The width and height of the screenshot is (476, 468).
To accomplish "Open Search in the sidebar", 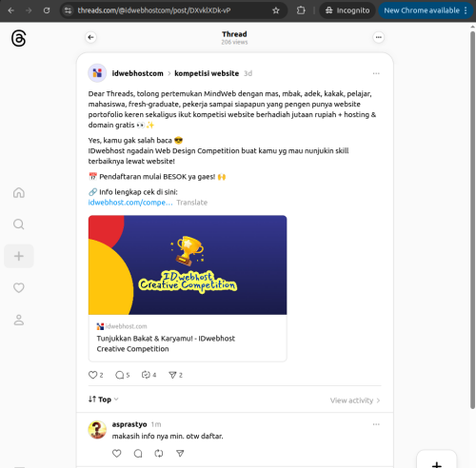I will coord(19,224).
